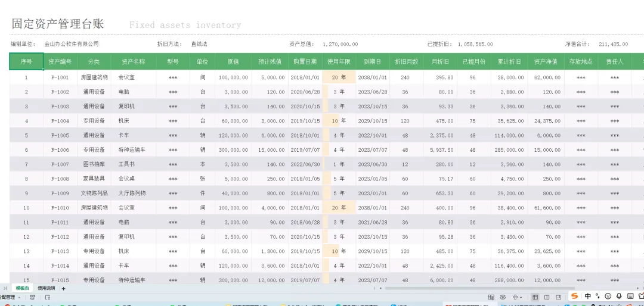
Task: Activate the IME microphone voice input
Action: (x=619, y=296)
